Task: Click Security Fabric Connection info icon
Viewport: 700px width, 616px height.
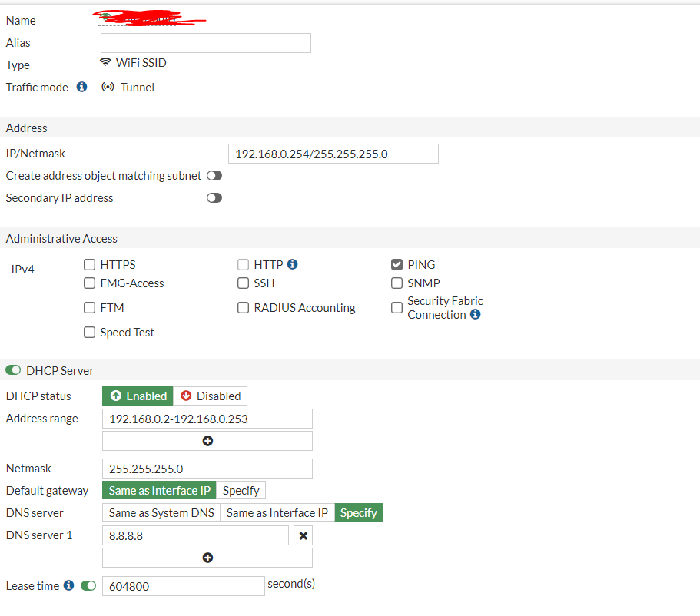Action: coord(476,314)
